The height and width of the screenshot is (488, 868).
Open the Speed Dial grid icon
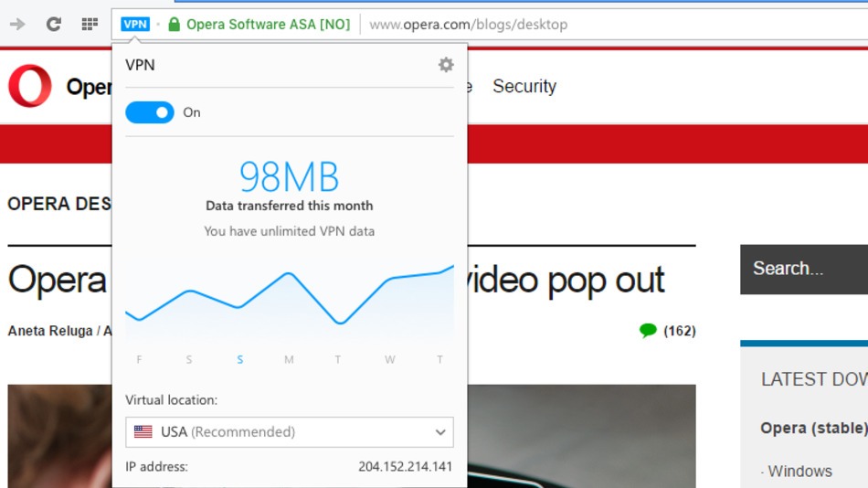coord(90,24)
